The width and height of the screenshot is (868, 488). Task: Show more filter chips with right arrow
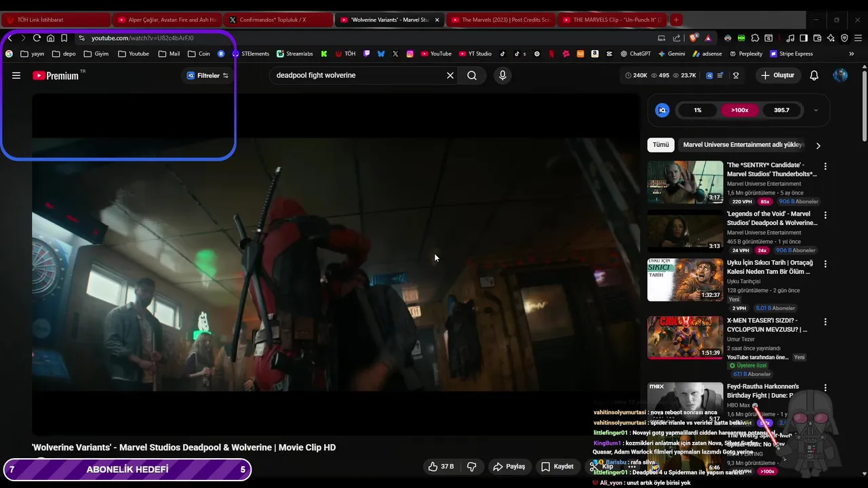(x=818, y=145)
